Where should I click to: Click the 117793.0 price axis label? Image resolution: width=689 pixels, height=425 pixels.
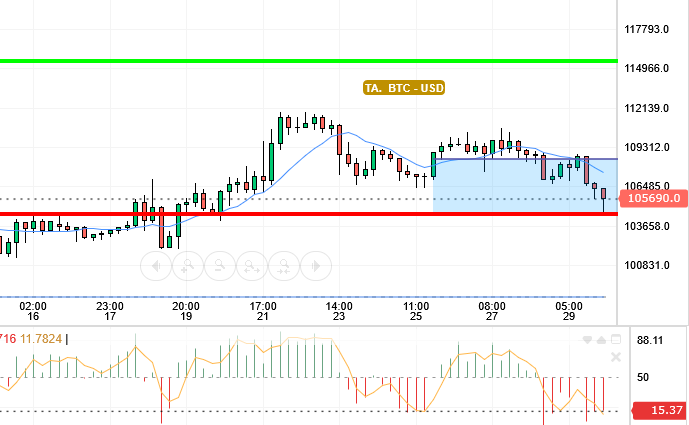coord(646,29)
